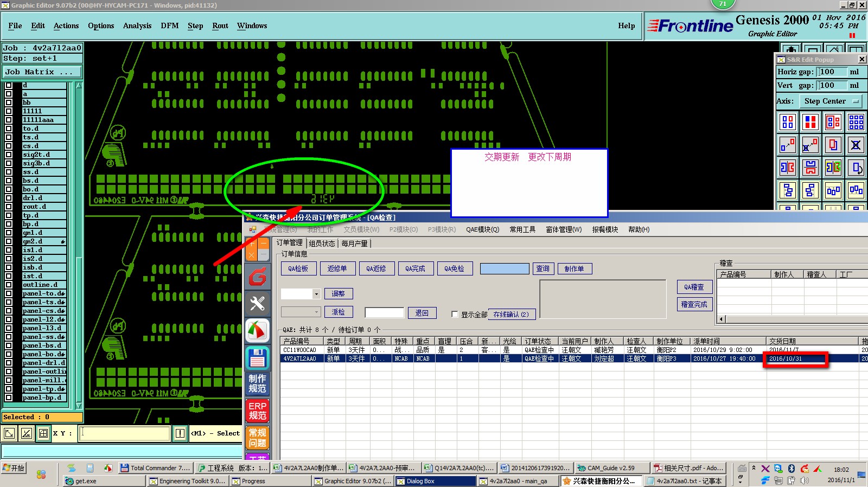Screen dimensions: 868x487
Task: Click the 返修单 button
Action: (x=337, y=268)
